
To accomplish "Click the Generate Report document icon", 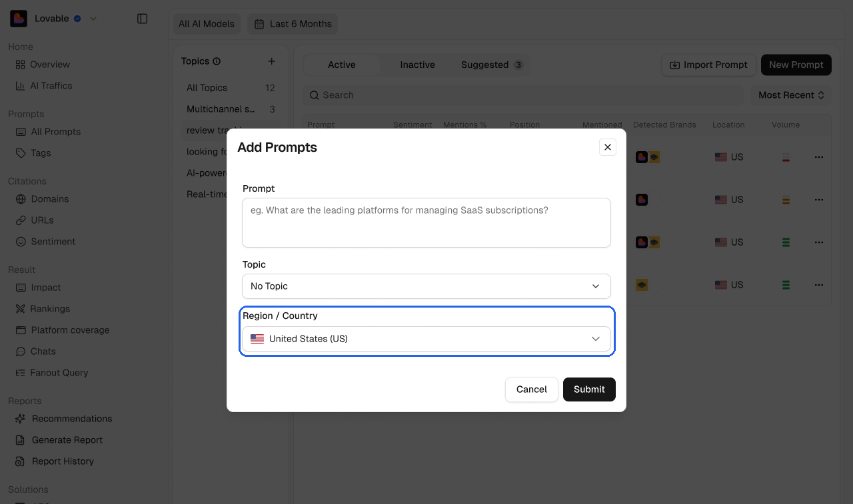I will (21, 440).
